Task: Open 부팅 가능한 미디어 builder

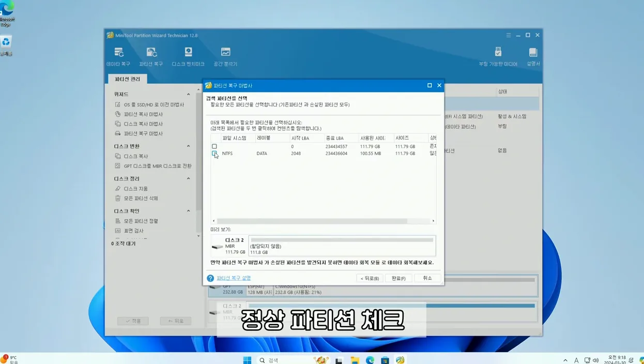Action: click(498, 56)
